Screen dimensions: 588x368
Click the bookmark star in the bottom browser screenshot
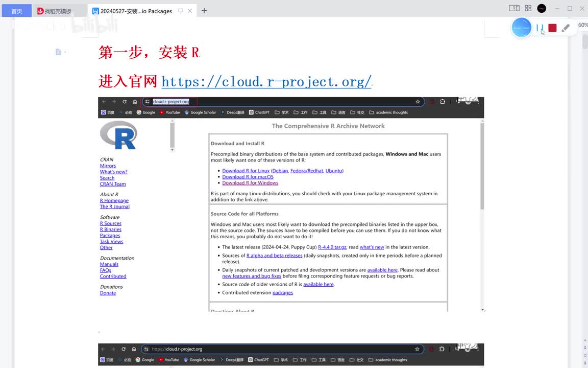pos(417,349)
